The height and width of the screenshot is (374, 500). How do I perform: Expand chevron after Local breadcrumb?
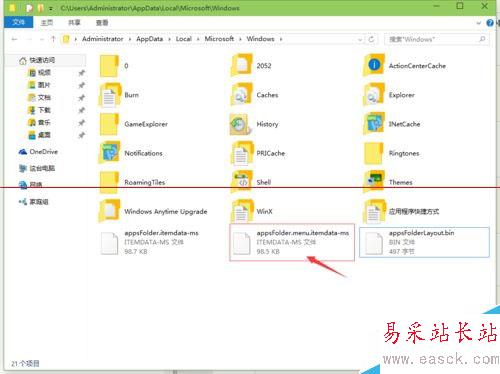198,39
